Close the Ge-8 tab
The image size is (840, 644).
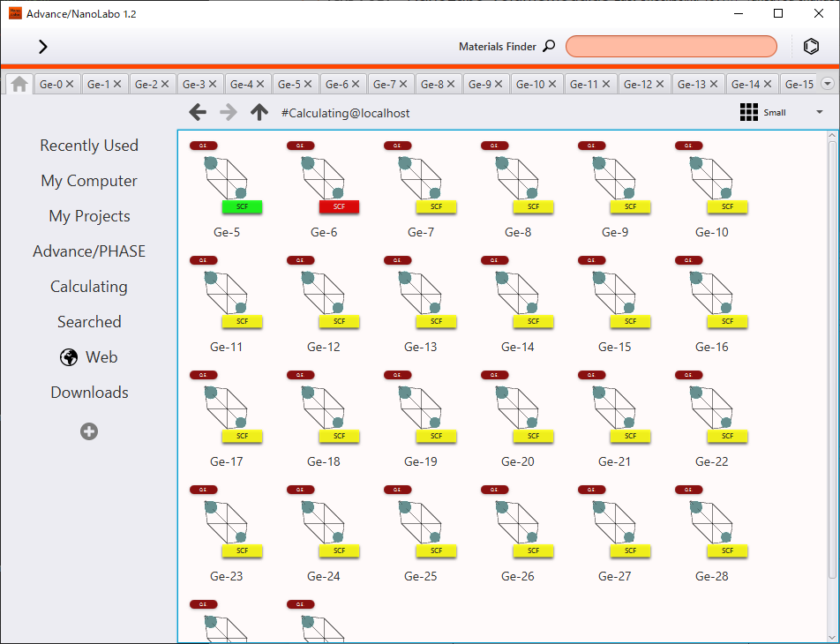451,84
